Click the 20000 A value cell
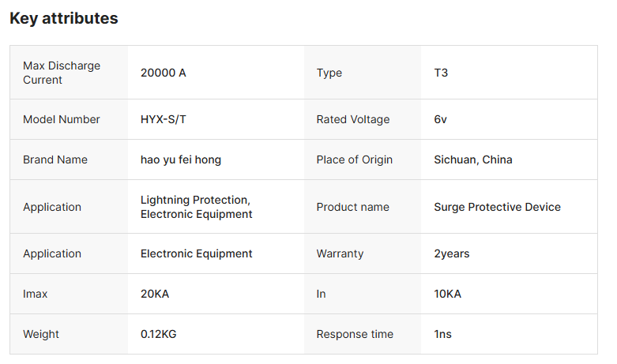This screenshot has height=364, width=617. pyautogui.click(x=164, y=73)
